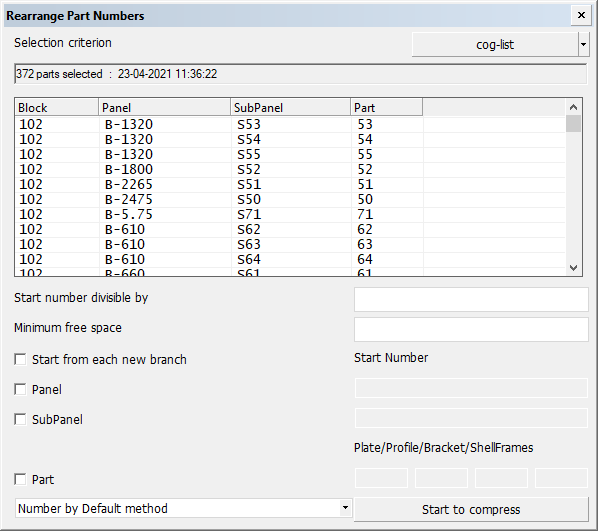This screenshot has height=531, width=598.
Task: Click the list scroll down arrow
Action: pos(573,268)
